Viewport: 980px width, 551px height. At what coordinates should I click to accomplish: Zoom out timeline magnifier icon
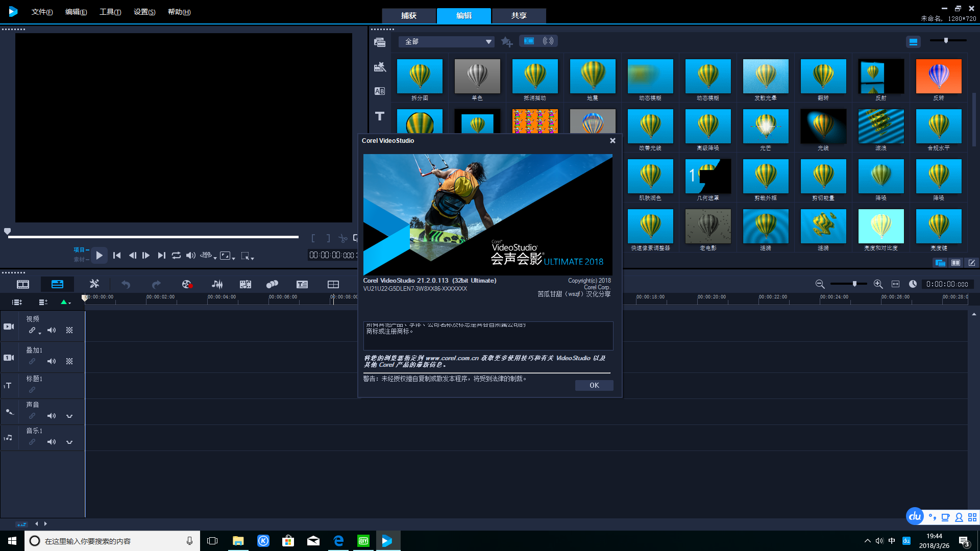pos(820,284)
